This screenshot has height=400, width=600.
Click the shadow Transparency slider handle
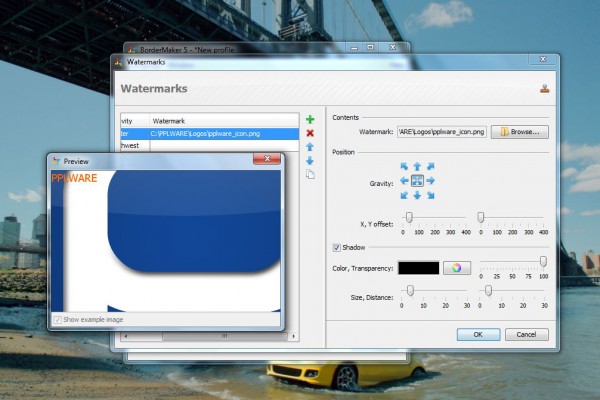pos(543,261)
